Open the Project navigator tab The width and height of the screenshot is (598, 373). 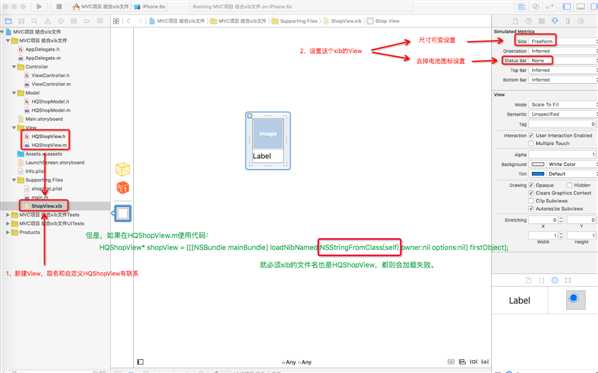(8, 21)
